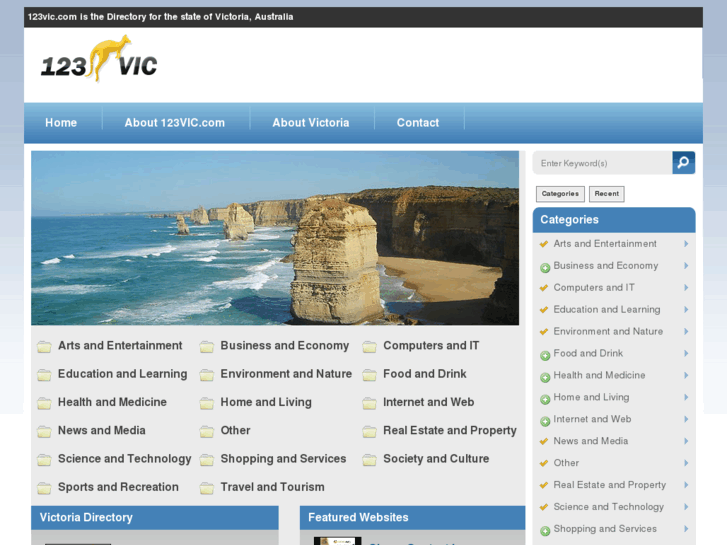Expand arrow for sidebar Health and Medicine

(x=686, y=375)
